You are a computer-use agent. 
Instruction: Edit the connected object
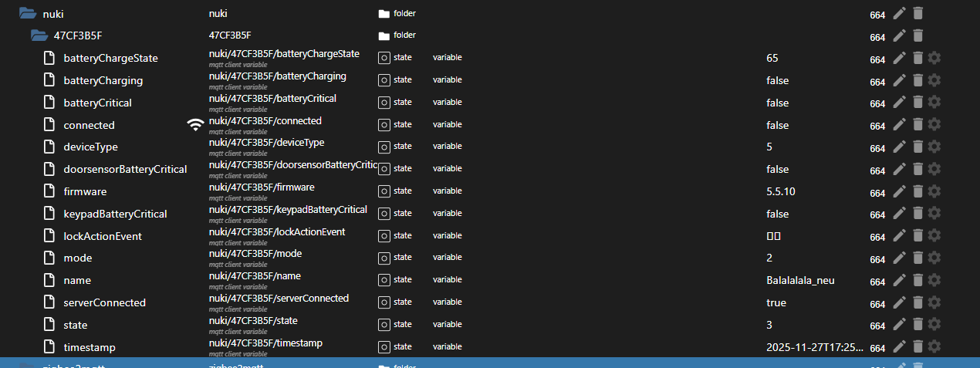899,124
